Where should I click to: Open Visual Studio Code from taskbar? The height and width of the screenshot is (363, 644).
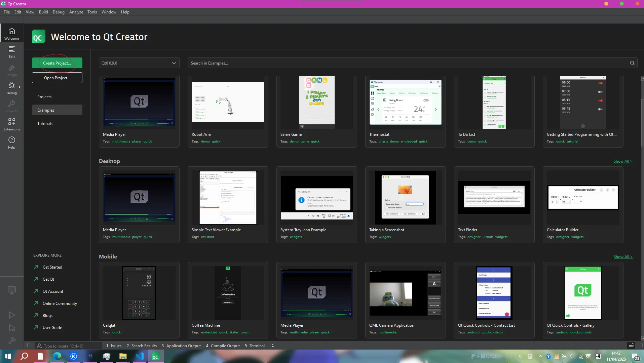(x=139, y=356)
